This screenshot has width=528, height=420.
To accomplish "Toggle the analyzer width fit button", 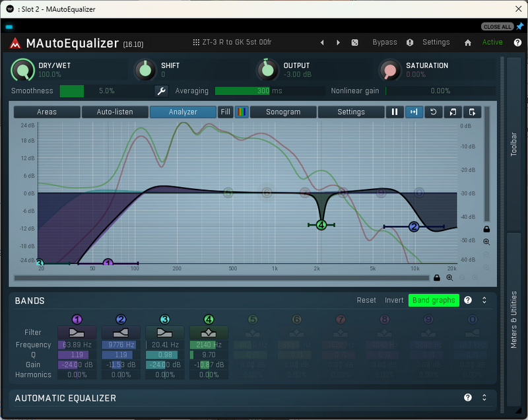I will pyautogui.click(x=414, y=112).
